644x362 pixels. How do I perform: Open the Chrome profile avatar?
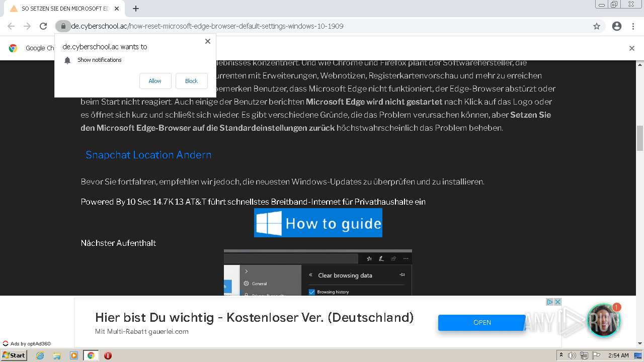point(617,26)
